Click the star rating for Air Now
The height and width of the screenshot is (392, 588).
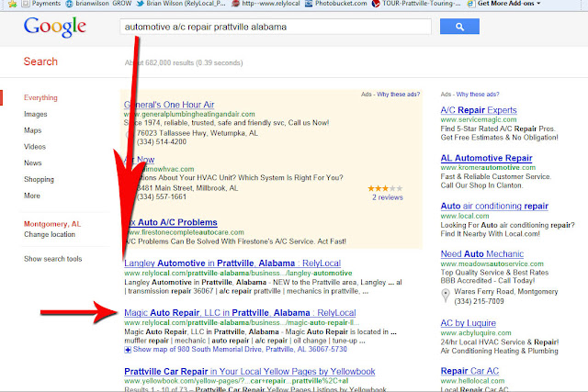click(385, 188)
